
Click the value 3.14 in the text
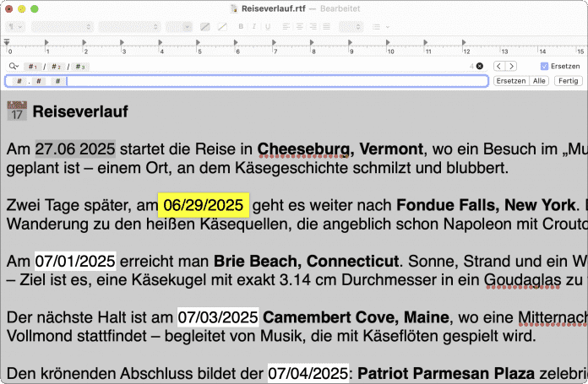[x=297, y=280]
